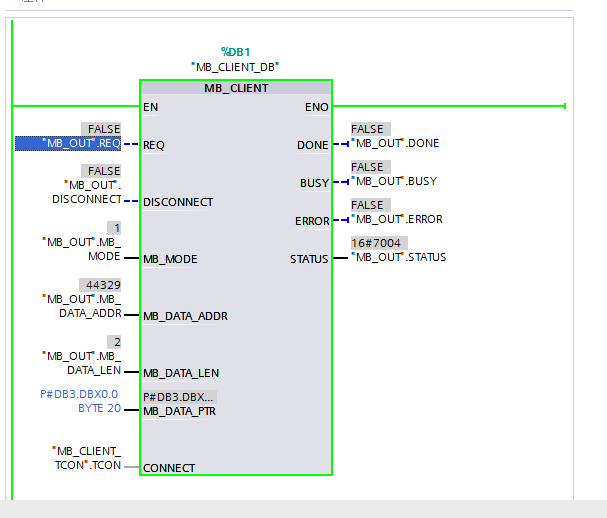
Task: Select the EN input pin
Action: (x=151, y=107)
